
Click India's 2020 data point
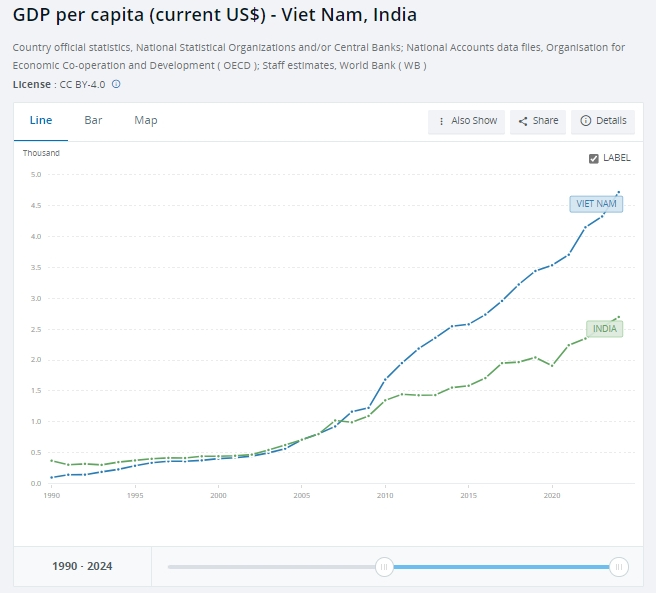(552, 365)
